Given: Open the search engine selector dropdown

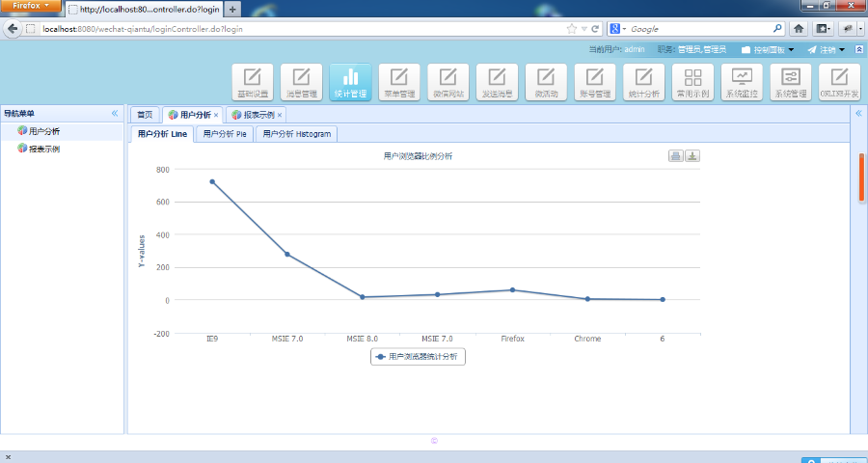Looking at the screenshot, I should click(x=618, y=29).
